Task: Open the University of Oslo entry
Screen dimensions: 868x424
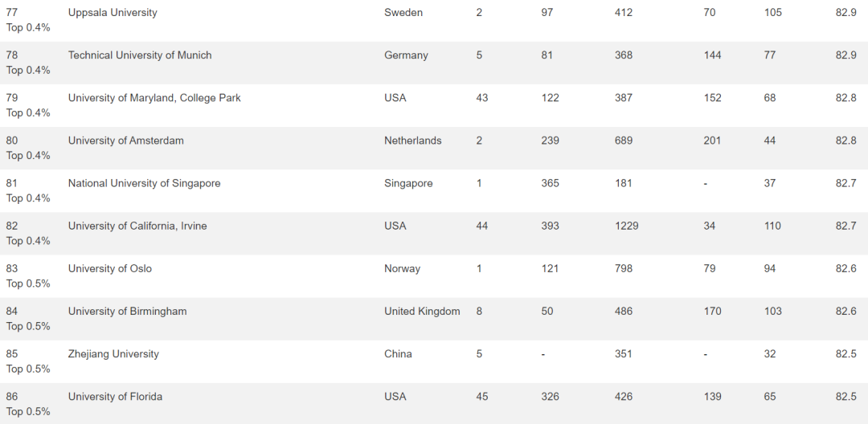Action: point(109,269)
